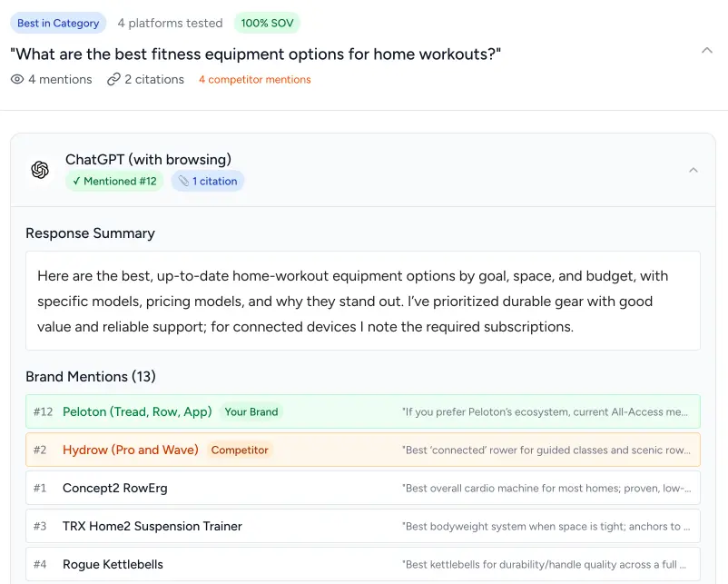Click the 100% SOV badge
Screen dimensions: 728x584
(x=266, y=24)
